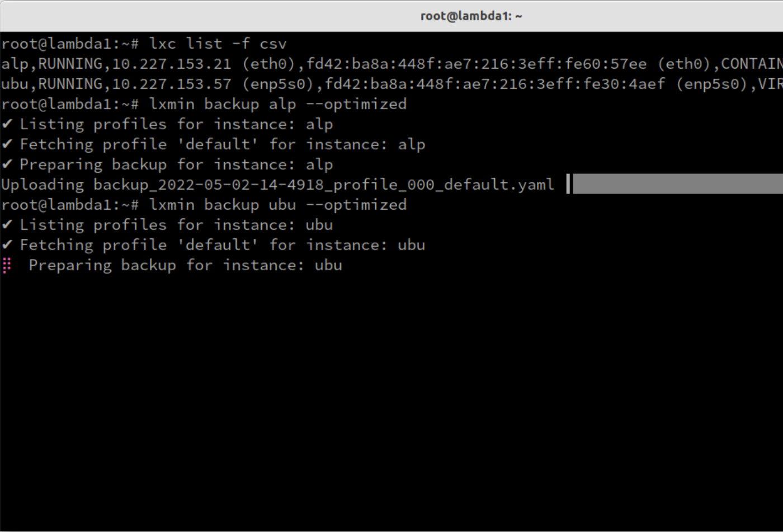
Task: Click the IP address 10.227.153.57
Action: pos(172,84)
